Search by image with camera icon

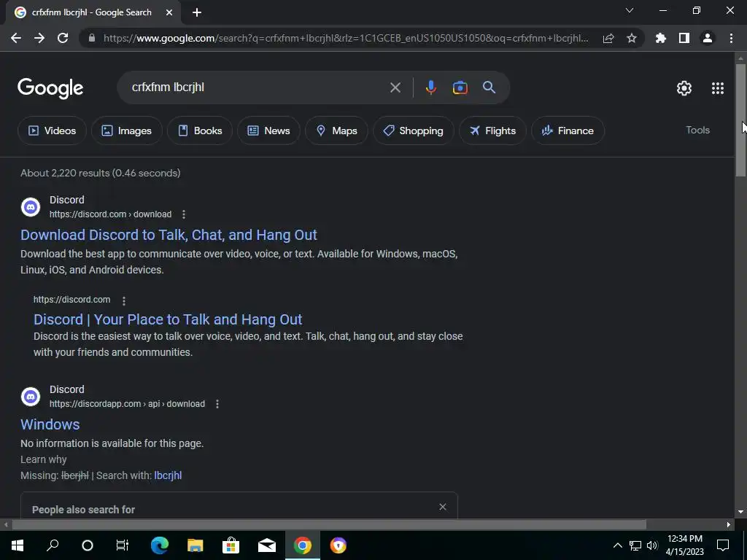coord(460,87)
